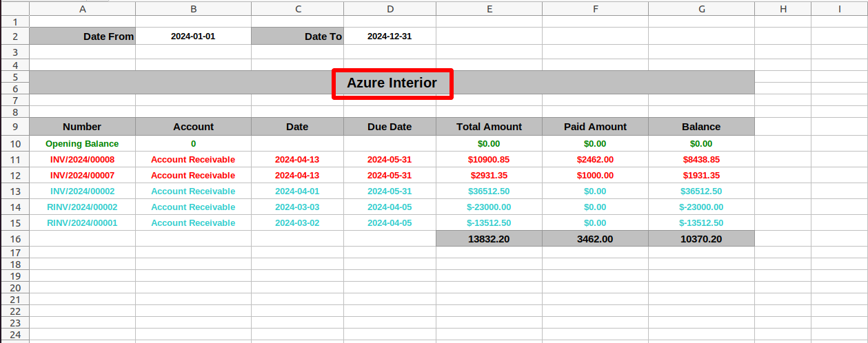
Task: Select the $-23000.00 balance cell
Action: (701, 207)
